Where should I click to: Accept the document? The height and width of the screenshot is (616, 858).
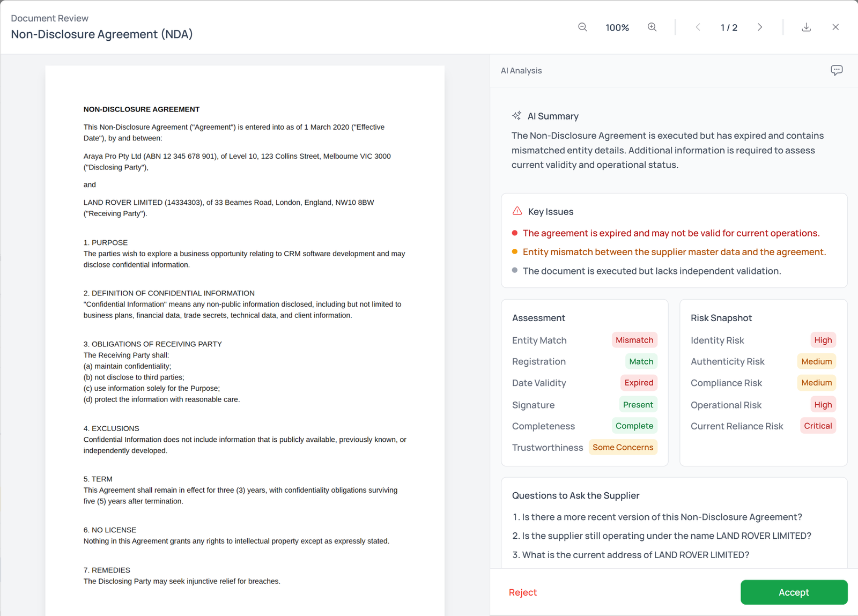point(794,592)
